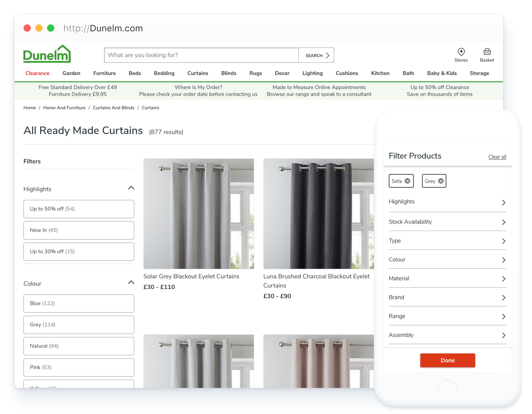Open the light grey curtains image in second row

tap(199, 361)
